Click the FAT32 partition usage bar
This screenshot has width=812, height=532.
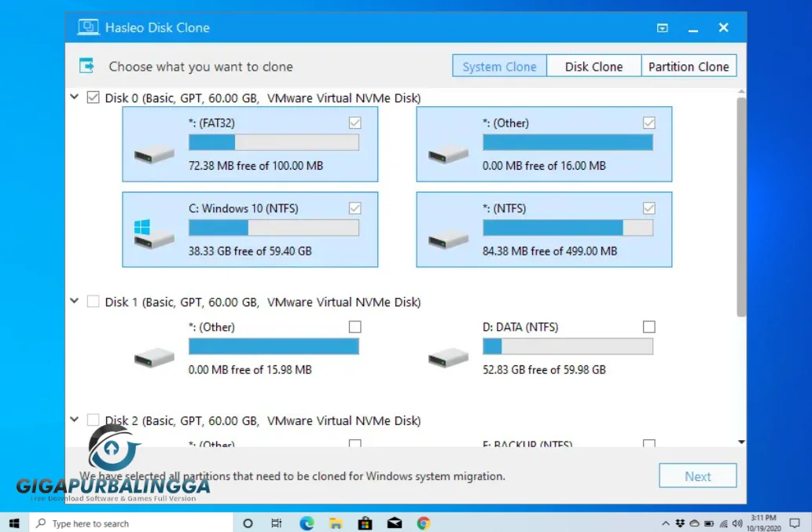(x=274, y=142)
